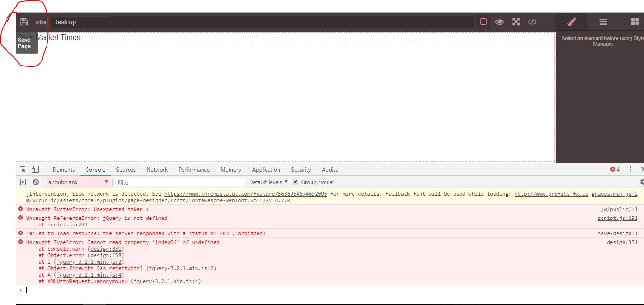Open right-aligned design:331 source link
644x305 pixels.
(x=622, y=243)
